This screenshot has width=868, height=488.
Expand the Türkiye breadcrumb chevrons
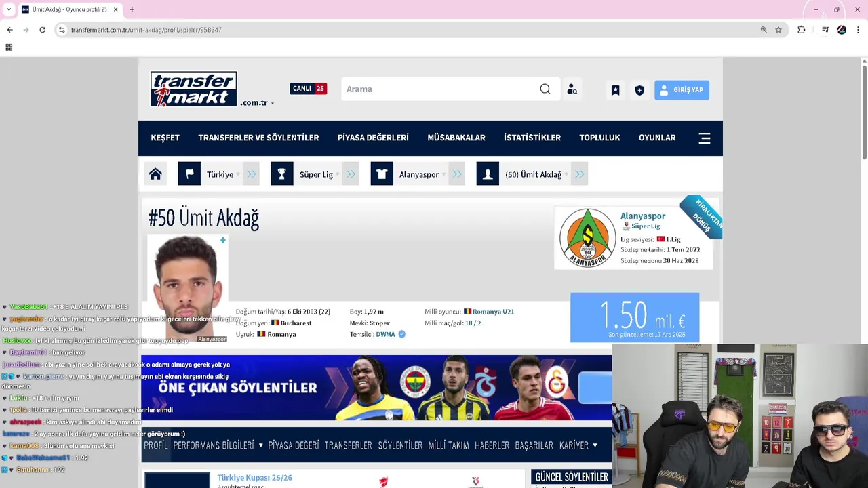(251, 174)
